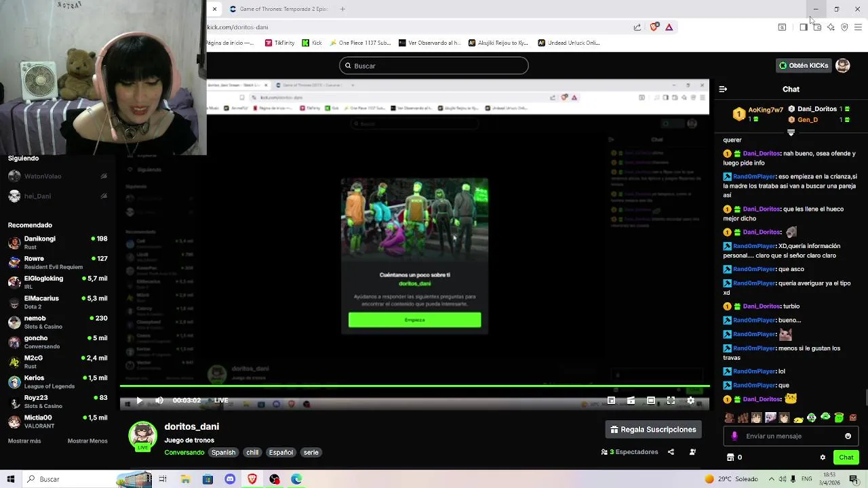This screenshot has height=488, width=868.
Task: Open the emoji picker in message box
Action: click(x=848, y=436)
